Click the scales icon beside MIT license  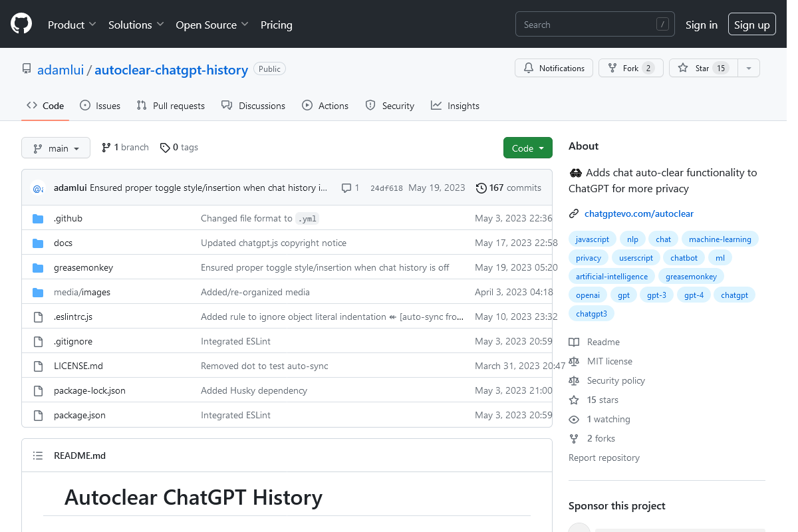coord(573,360)
